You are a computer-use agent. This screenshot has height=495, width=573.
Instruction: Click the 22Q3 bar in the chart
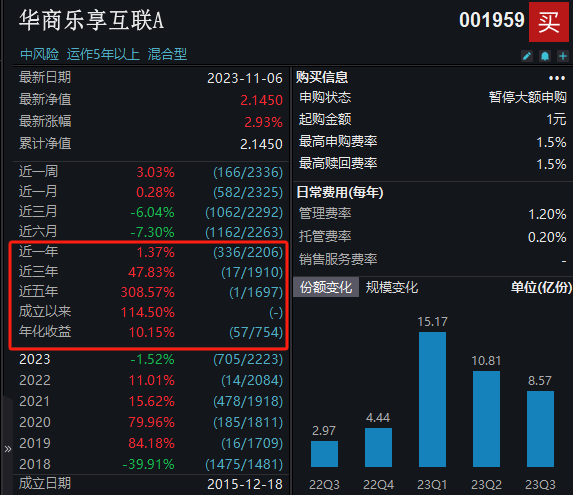[324, 454]
